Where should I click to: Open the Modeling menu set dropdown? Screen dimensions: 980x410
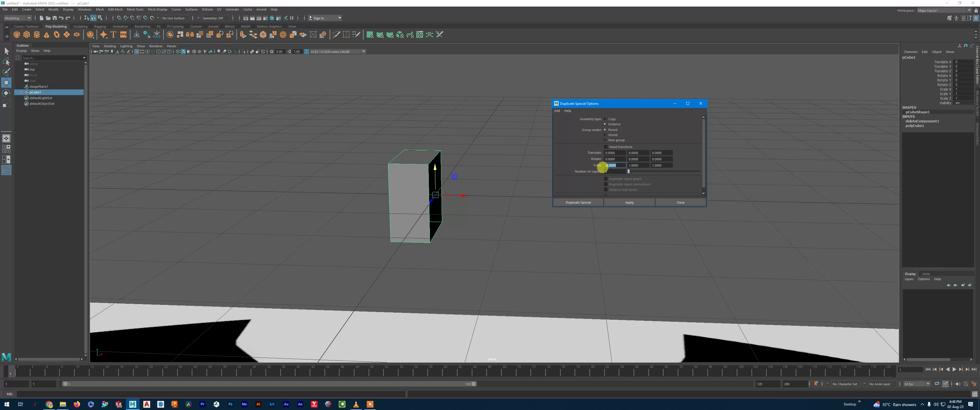[x=17, y=18]
